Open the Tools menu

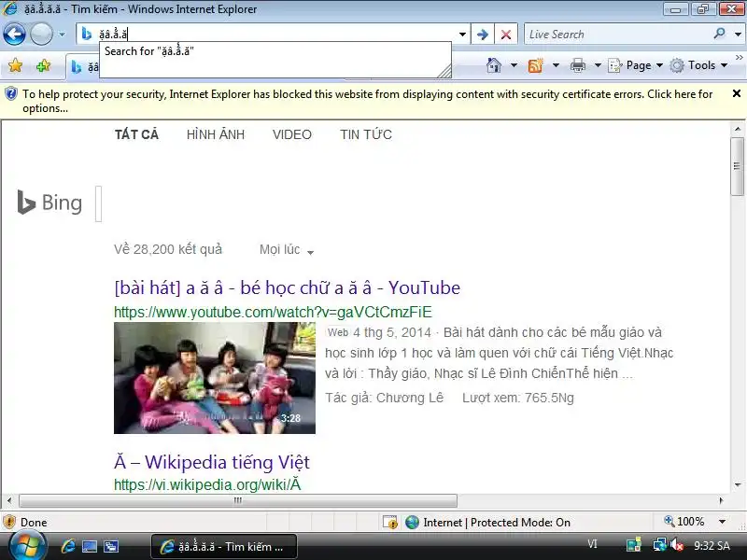click(x=698, y=65)
